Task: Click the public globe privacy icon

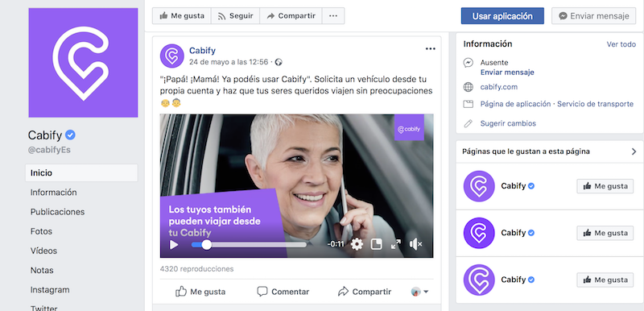Action: point(279,63)
